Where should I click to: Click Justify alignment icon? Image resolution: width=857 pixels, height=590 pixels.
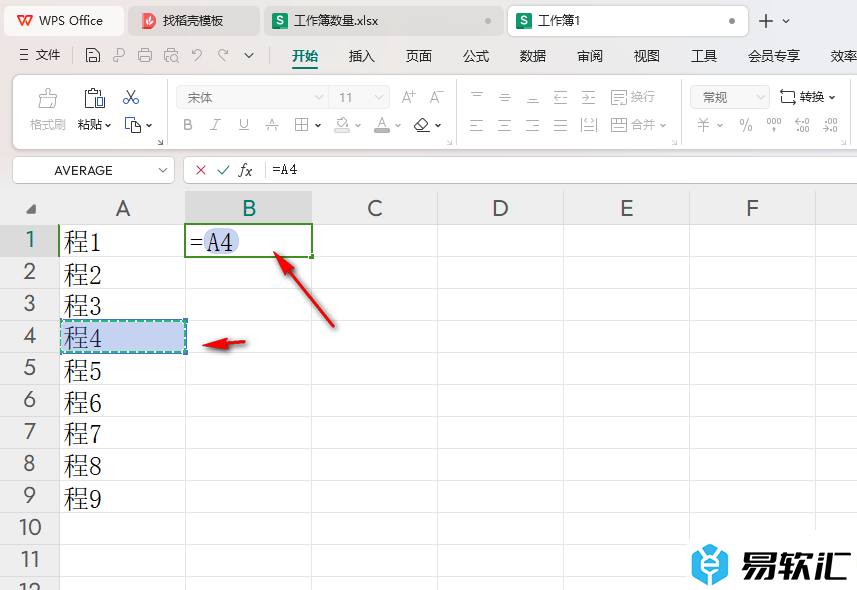(560, 125)
